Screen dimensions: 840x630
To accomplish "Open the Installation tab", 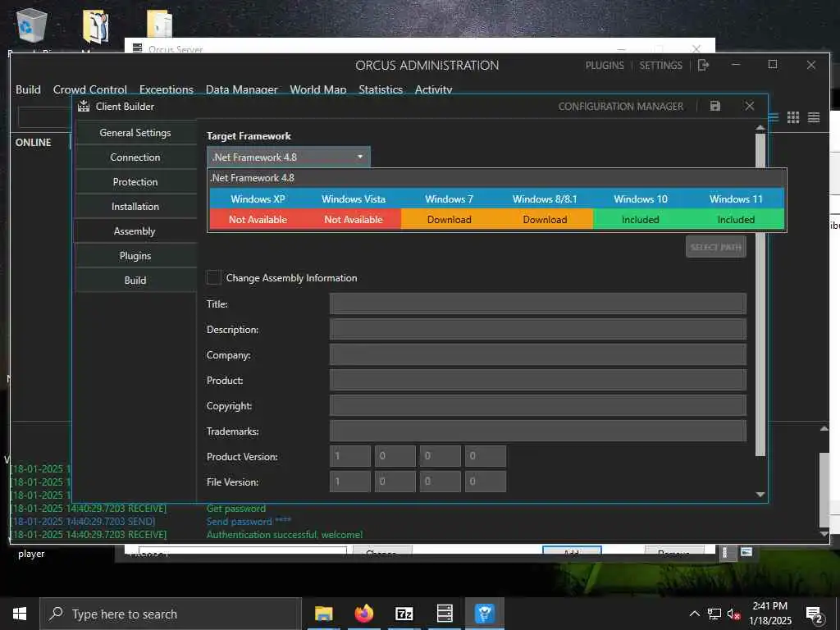I will coord(135,206).
